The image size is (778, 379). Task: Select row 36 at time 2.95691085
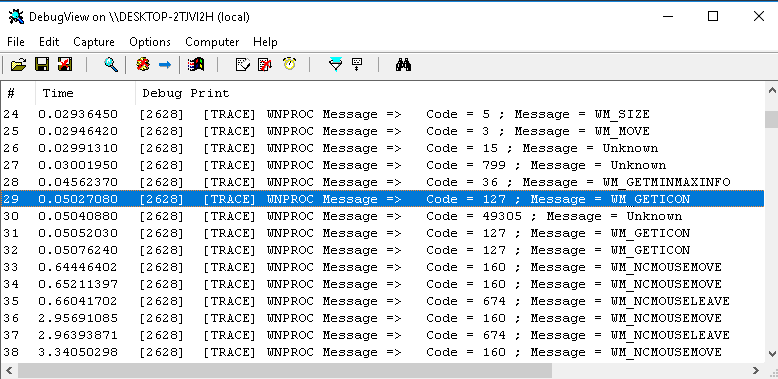pos(382,318)
